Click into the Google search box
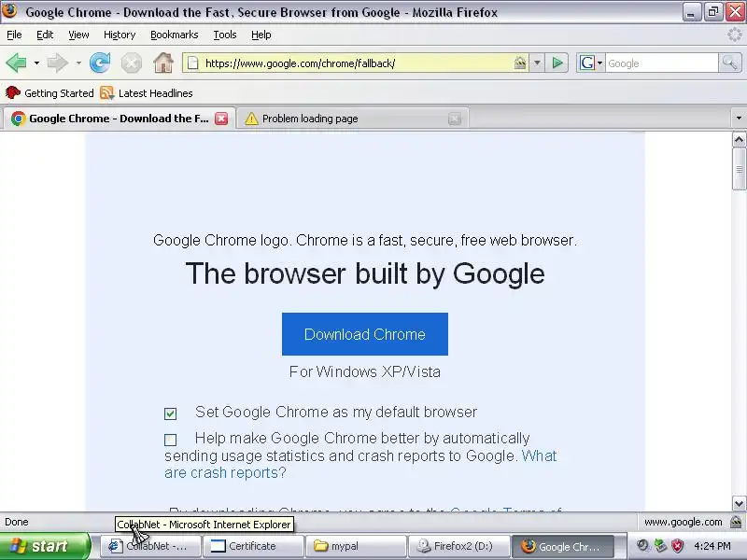 coord(661,63)
